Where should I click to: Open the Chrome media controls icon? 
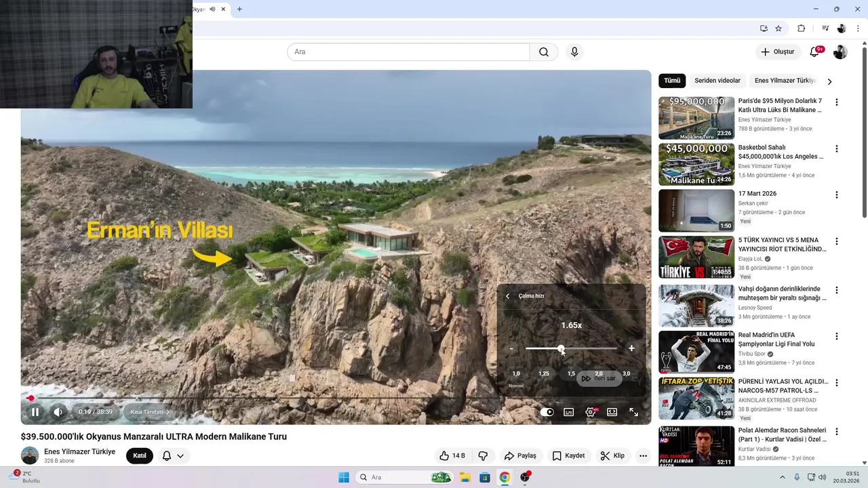click(x=825, y=28)
